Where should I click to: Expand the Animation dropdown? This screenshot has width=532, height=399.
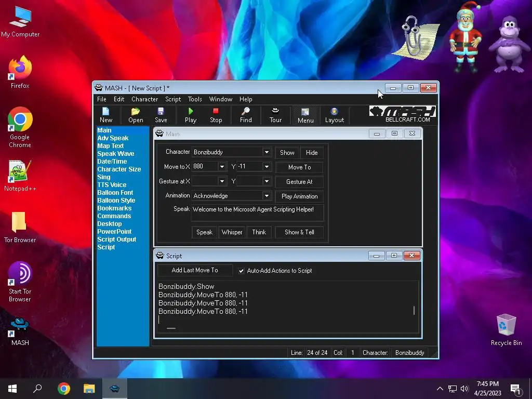[267, 196]
